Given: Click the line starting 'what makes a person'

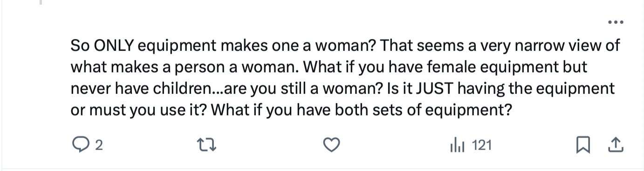Looking at the screenshot, I should click(x=329, y=68).
